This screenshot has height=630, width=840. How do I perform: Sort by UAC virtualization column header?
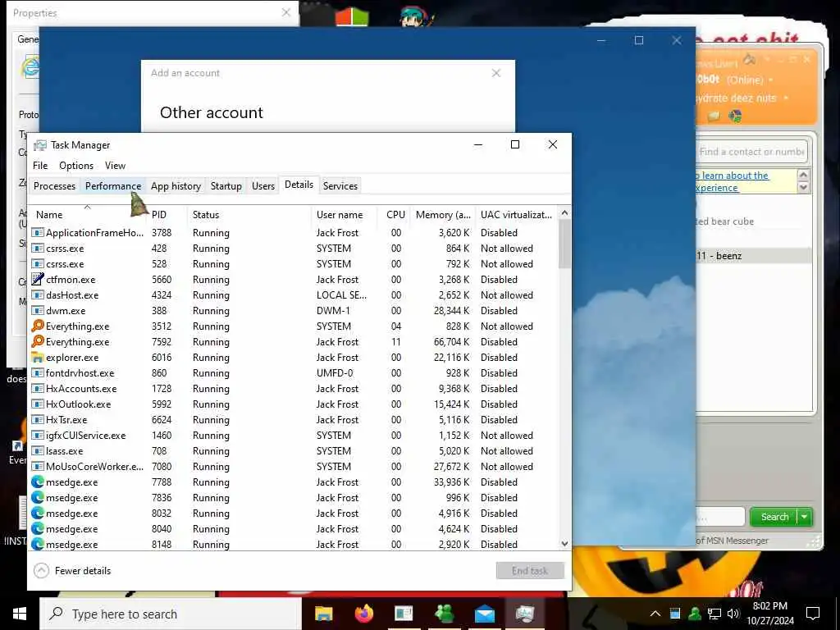517,214
